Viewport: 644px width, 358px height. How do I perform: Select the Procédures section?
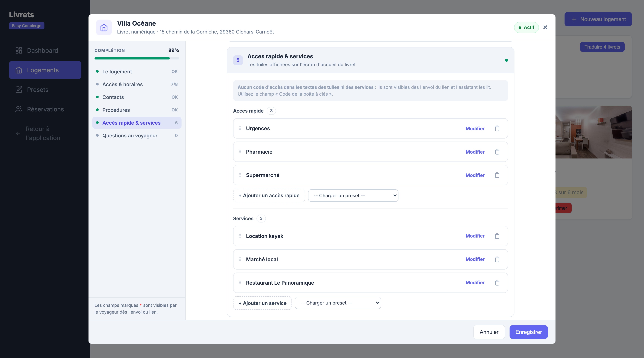pos(137,110)
